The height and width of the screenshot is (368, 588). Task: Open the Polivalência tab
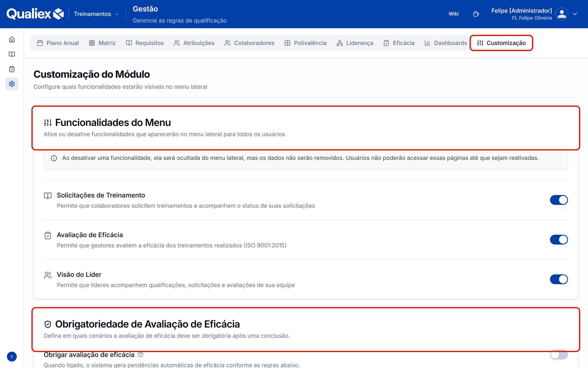click(x=305, y=43)
